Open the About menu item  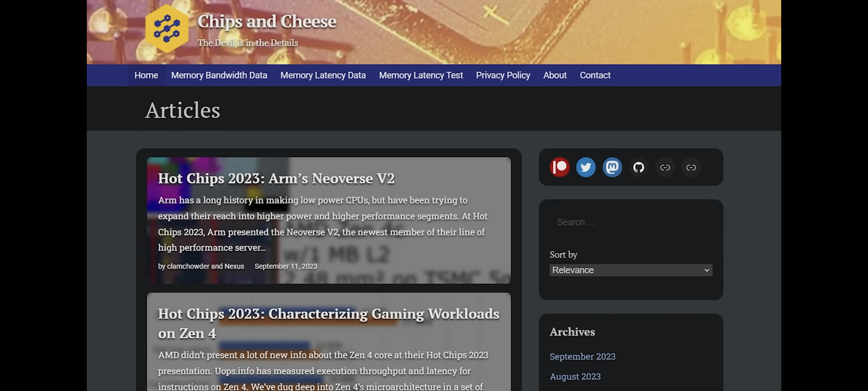click(555, 75)
